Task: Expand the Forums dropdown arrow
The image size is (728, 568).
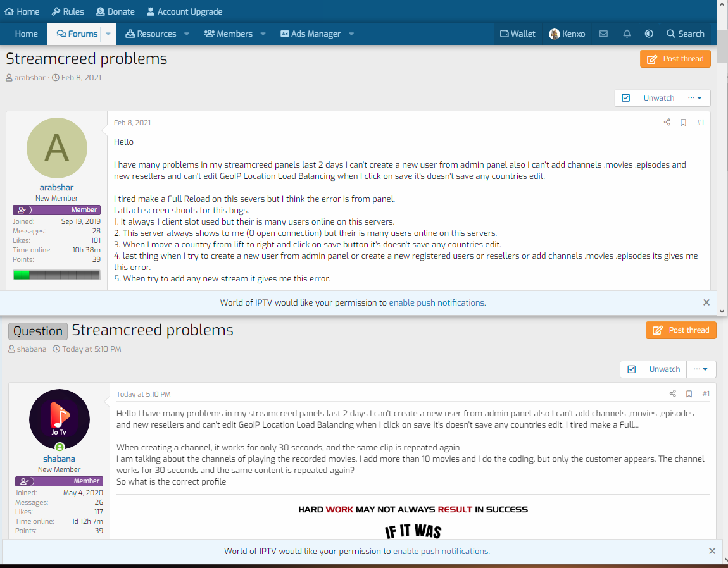Action: pyautogui.click(x=108, y=34)
